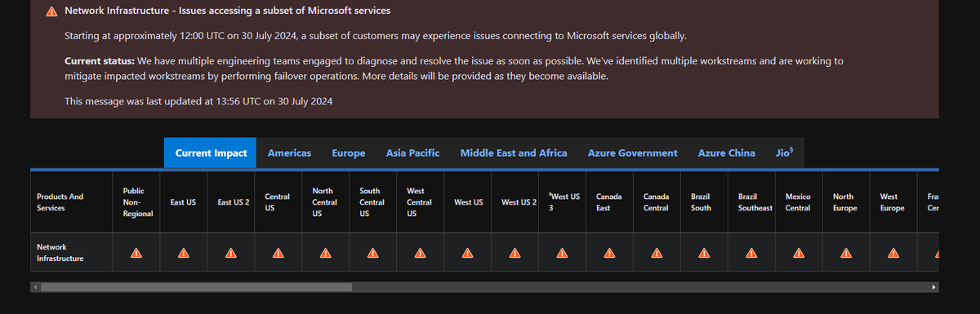Image resolution: width=980 pixels, height=314 pixels.
Task: Switch to the Azure Government tab
Action: click(633, 153)
